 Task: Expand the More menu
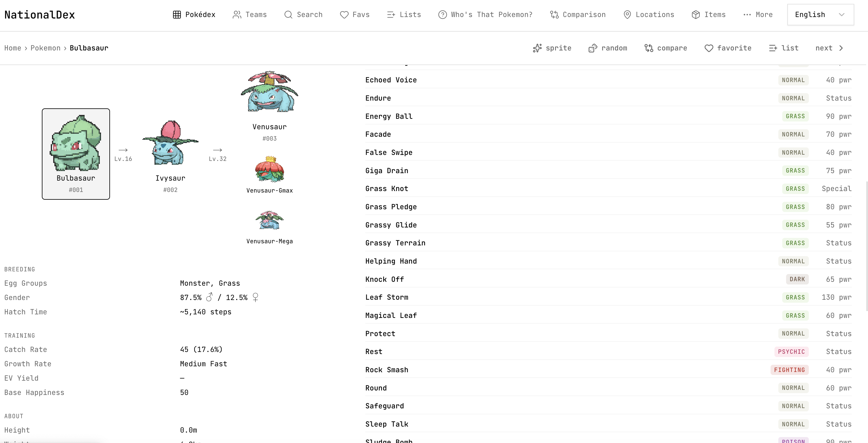[x=758, y=14]
